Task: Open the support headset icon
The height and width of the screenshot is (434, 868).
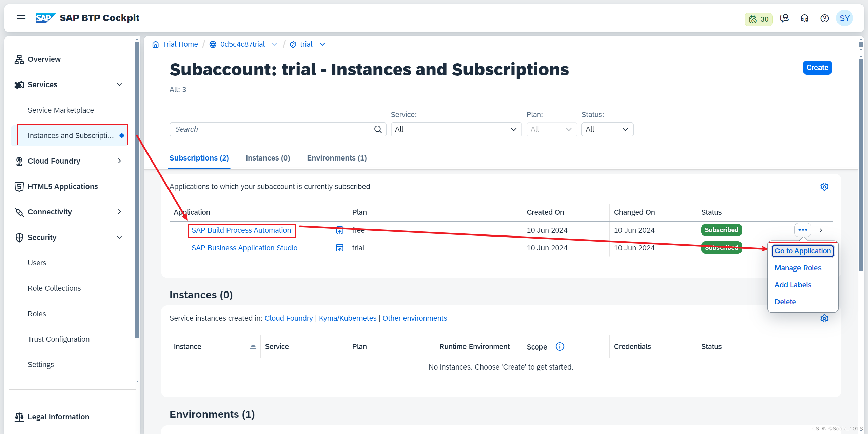Action: click(x=804, y=18)
